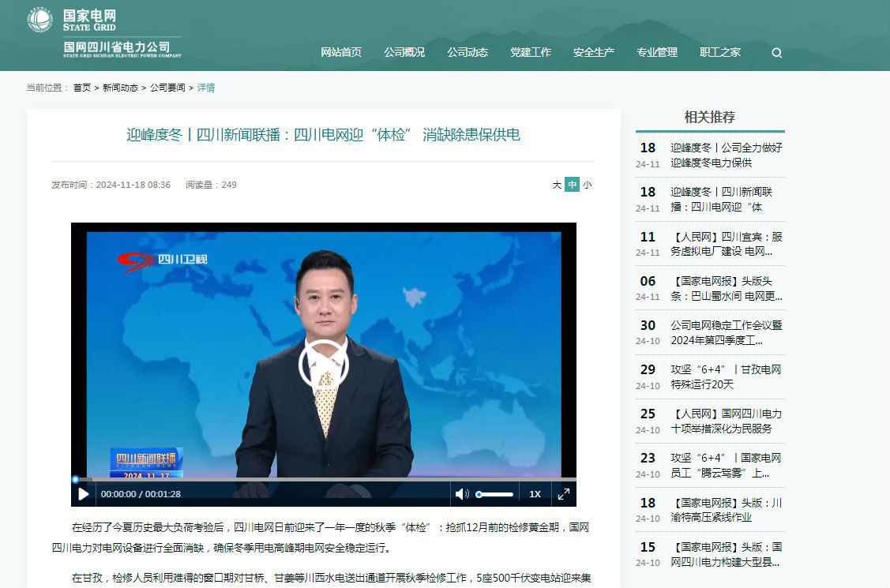Click the search magnifier icon in header

(x=776, y=53)
